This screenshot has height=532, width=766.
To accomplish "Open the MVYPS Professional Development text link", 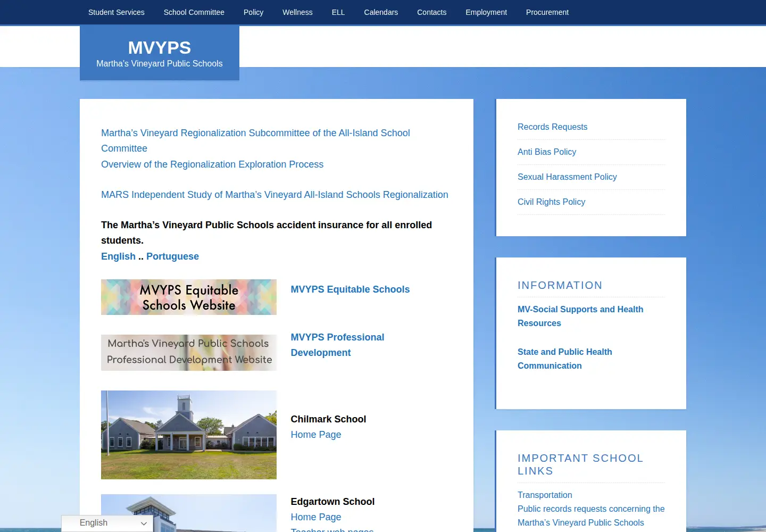I will tap(337, 345).
